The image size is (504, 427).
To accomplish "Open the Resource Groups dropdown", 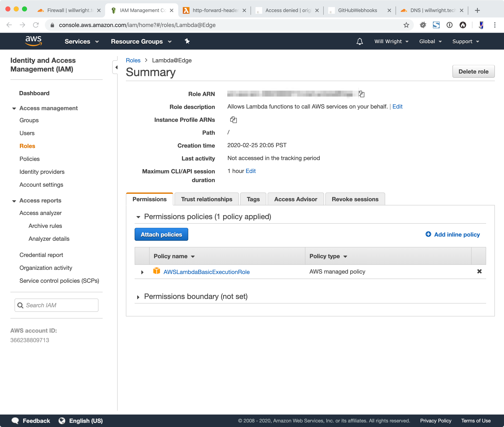I will point(141,41).
